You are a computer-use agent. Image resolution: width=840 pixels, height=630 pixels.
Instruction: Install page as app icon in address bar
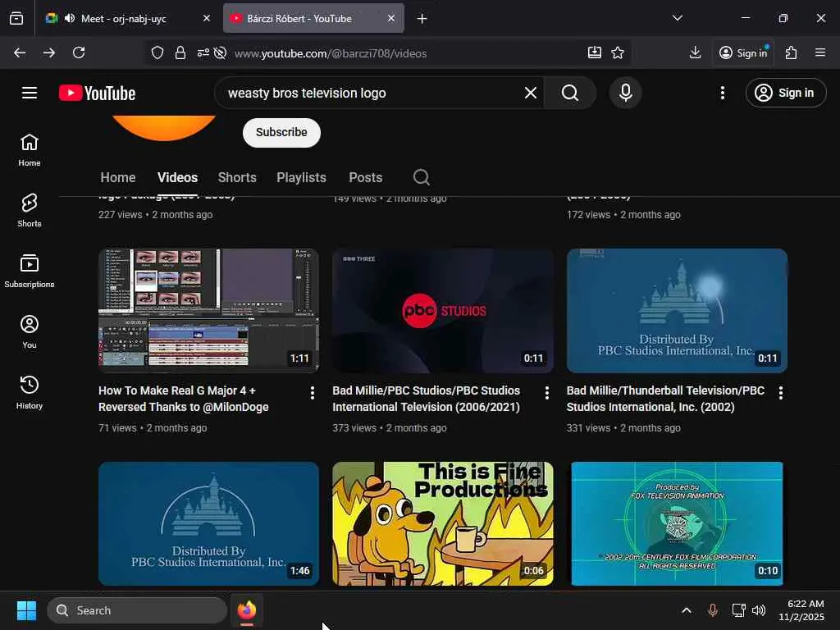[x=594, y=52]
